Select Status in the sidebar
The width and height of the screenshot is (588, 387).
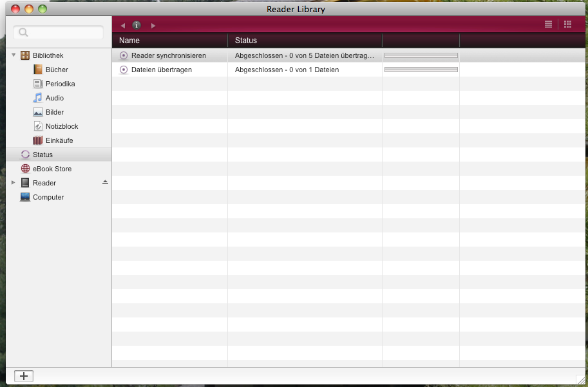(x=43, y=155)
